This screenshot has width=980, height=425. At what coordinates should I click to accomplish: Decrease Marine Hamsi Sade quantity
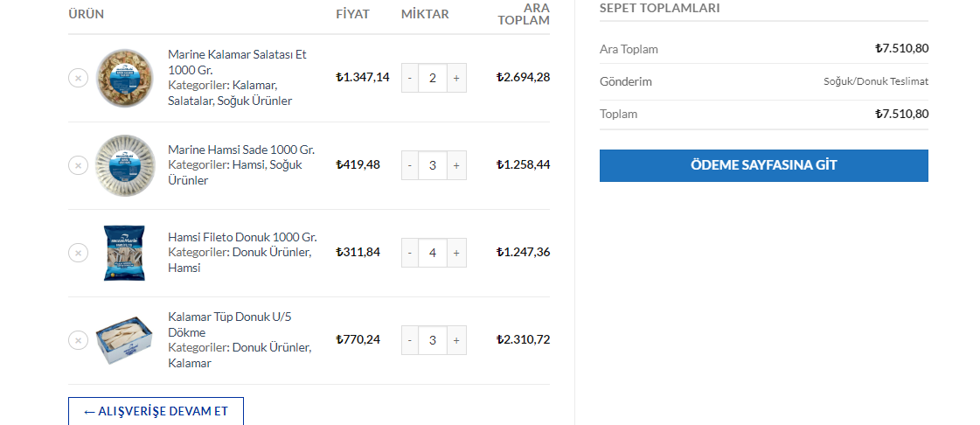(x=410, y=165)
